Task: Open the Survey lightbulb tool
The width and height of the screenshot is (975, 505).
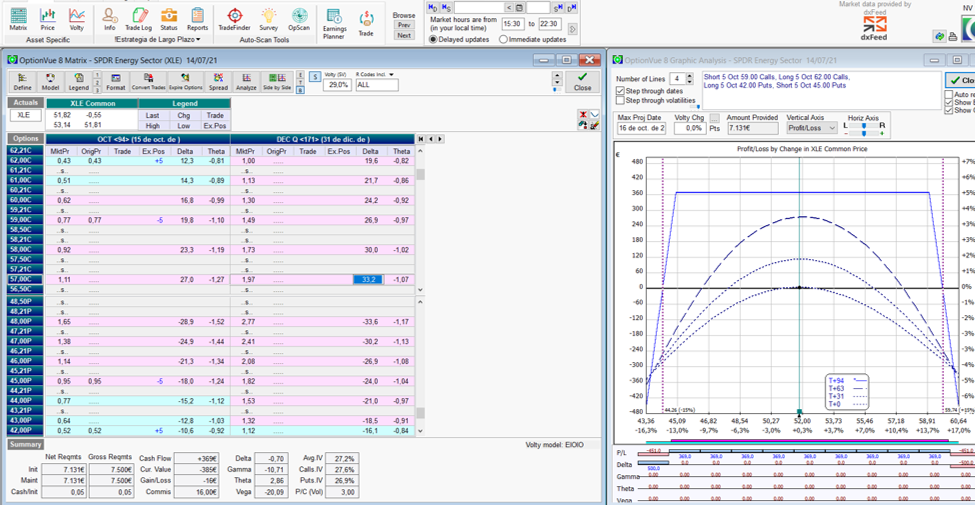Action: (269, 19)
